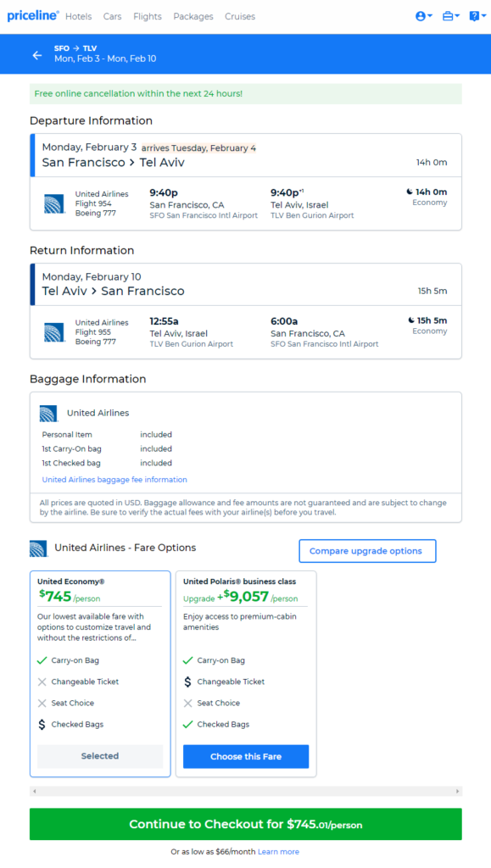Click the Priceline logo
Image resolution: width=491 pixels, height=868 pixels.
[x=33, y=16]
